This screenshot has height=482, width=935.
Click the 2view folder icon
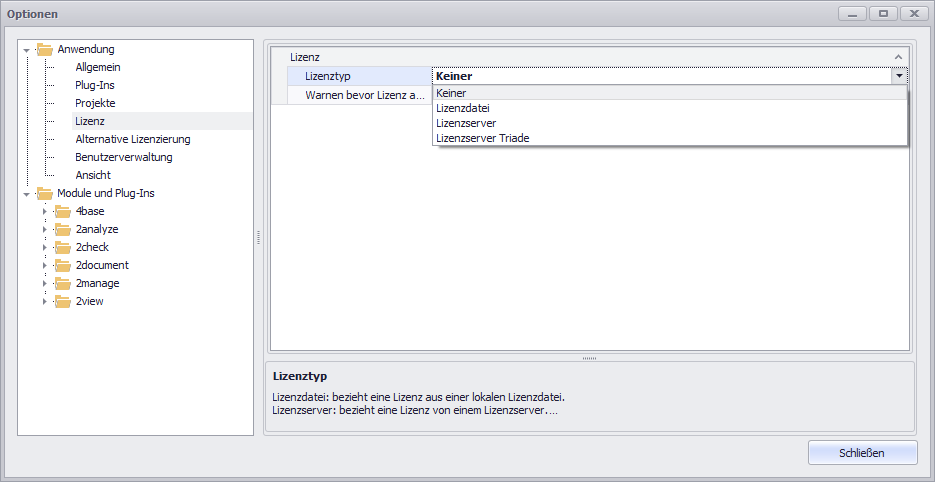64,301
